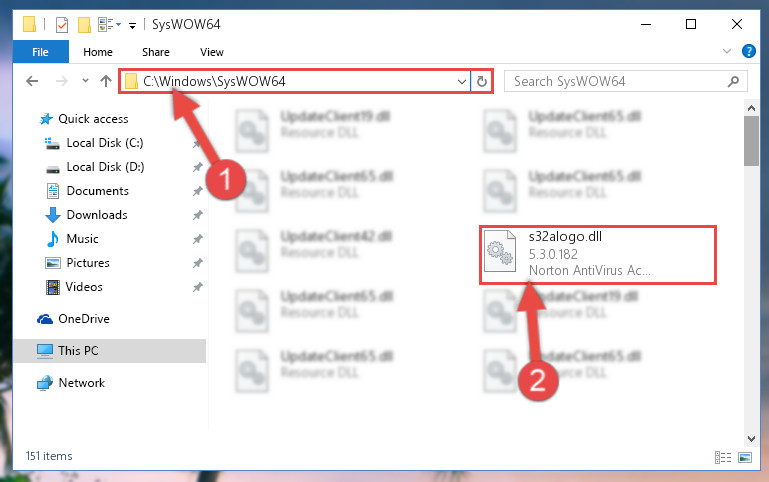Go up one folder level
Viewport: 769px width, 482px height.
[106, 81]
